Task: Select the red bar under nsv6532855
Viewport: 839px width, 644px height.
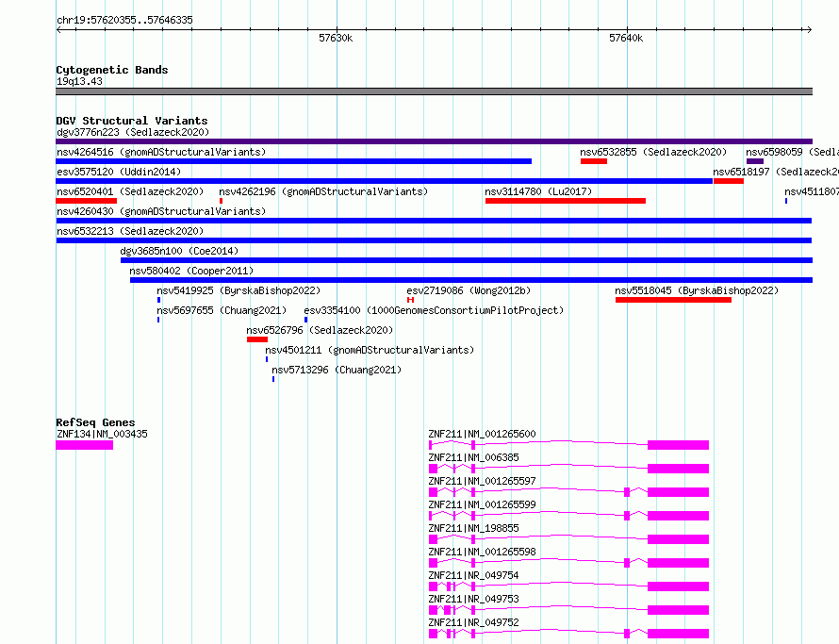Action: tap(594, 161)
